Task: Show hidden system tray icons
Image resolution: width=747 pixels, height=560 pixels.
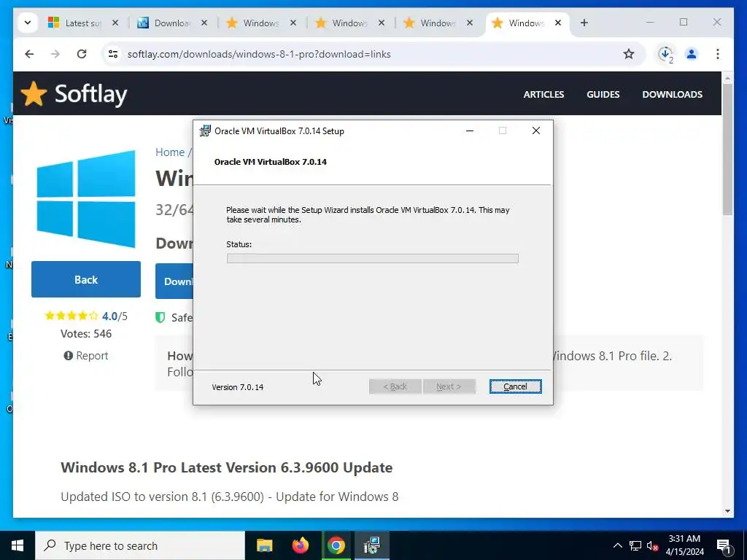Action: click(617, 545)
